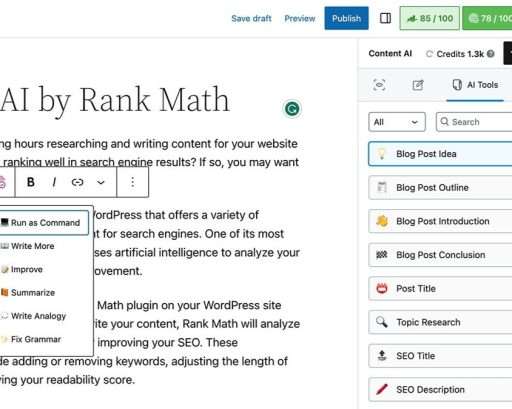Click the checkered flag icon on Blog Post Conclusion
This screenshot has width=512, height=409.
click(x=382, y=255)
